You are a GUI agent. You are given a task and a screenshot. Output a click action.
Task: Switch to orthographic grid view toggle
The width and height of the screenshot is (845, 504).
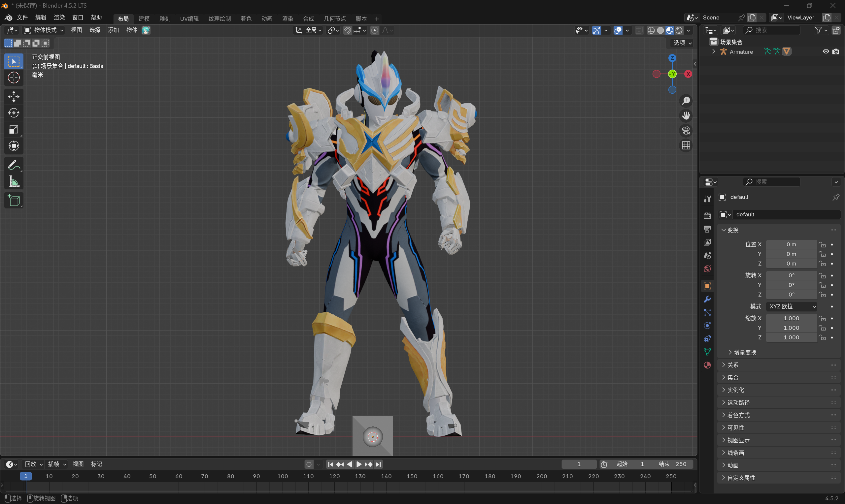tap(686, 146)
